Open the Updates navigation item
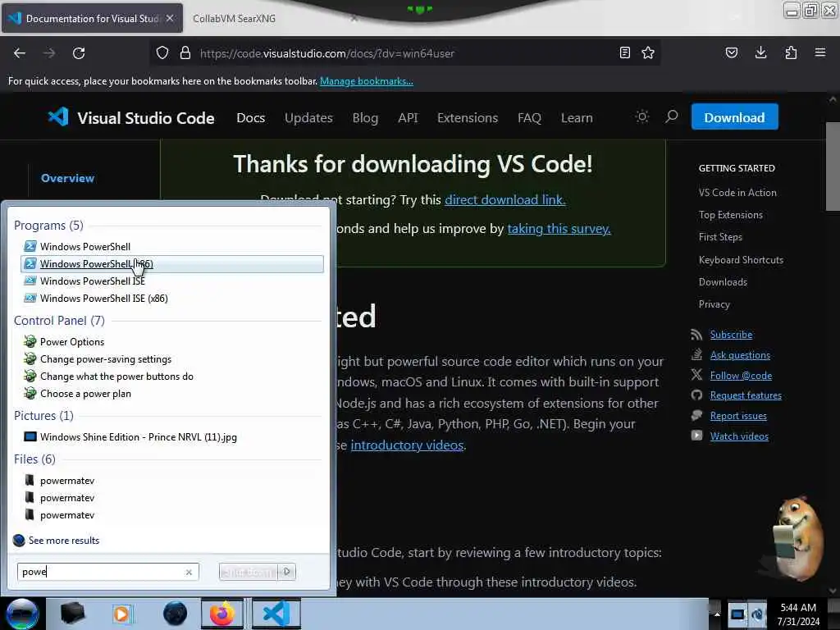840x630 pixels. pos(308,118)
